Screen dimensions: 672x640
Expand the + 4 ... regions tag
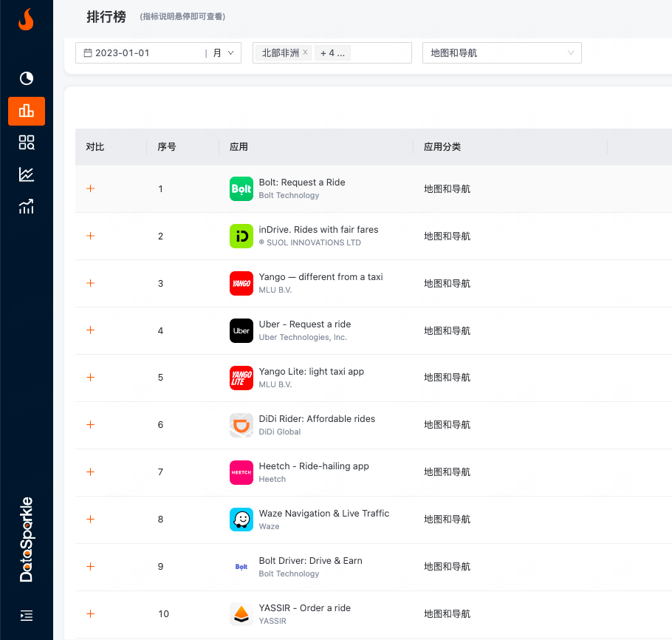(332, 53)
